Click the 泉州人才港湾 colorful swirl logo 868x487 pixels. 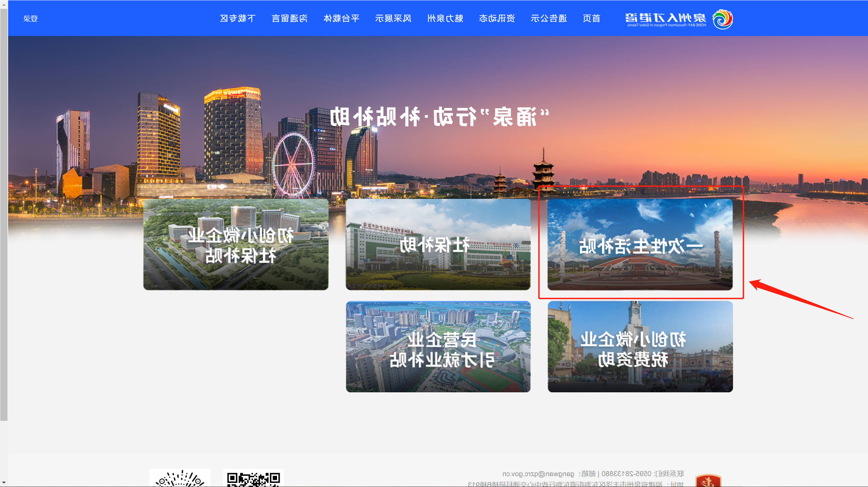tap(723, 19)
